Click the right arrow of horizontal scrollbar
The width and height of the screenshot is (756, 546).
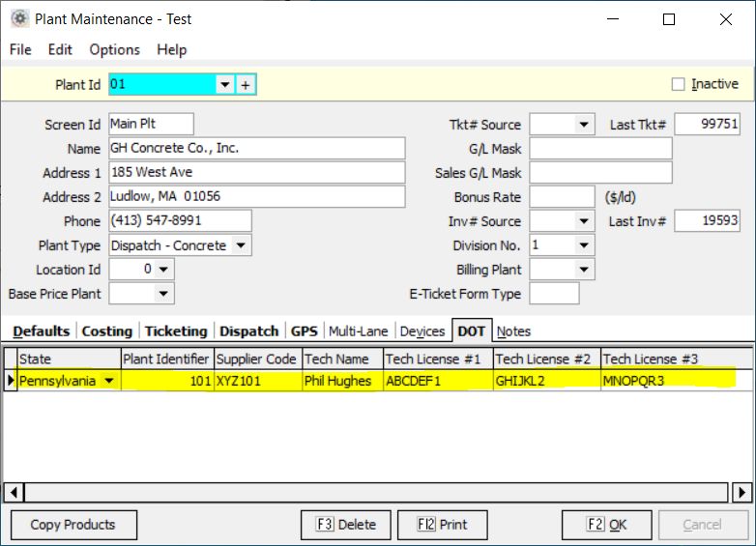742,493
